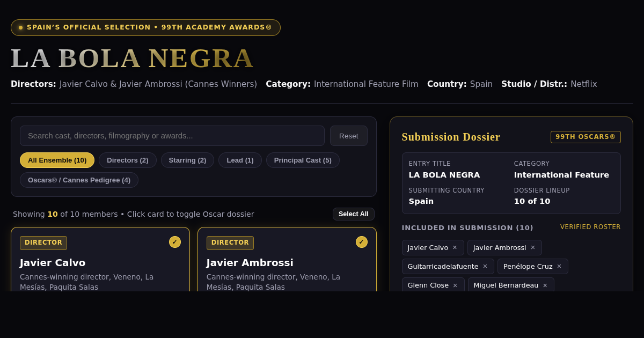Remove Miguel Bernardeau from submission roster

click(x=545, y=285)
